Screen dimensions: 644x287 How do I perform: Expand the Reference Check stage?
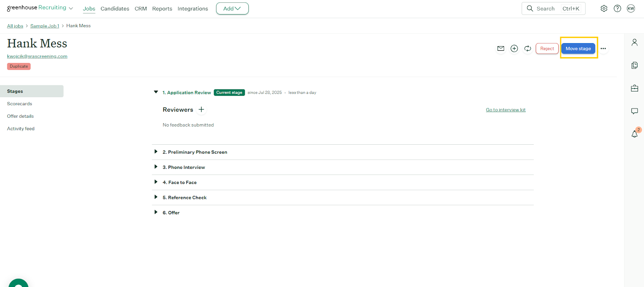(x=156, y=197)
